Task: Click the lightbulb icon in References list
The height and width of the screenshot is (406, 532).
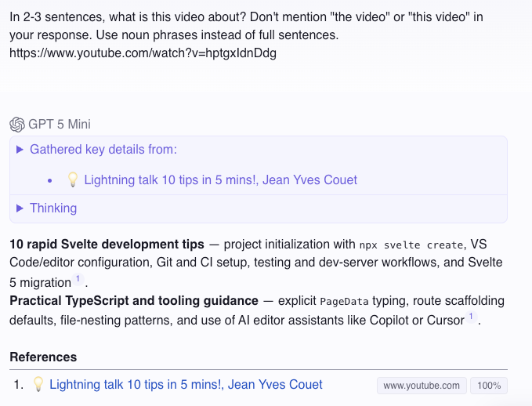Action: coord(38,384)
